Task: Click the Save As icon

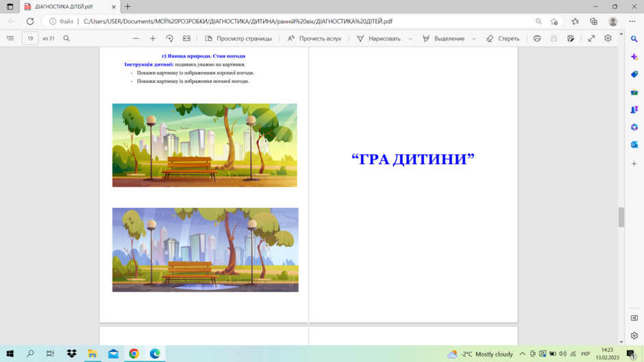Action: pyautogui.click(x=571, y=38)
